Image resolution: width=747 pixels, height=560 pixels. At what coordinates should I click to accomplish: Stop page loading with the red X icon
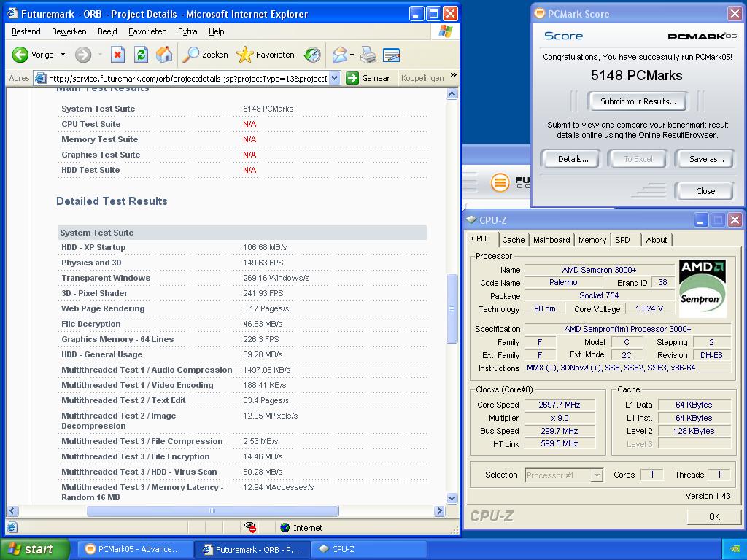coord(117,55)
